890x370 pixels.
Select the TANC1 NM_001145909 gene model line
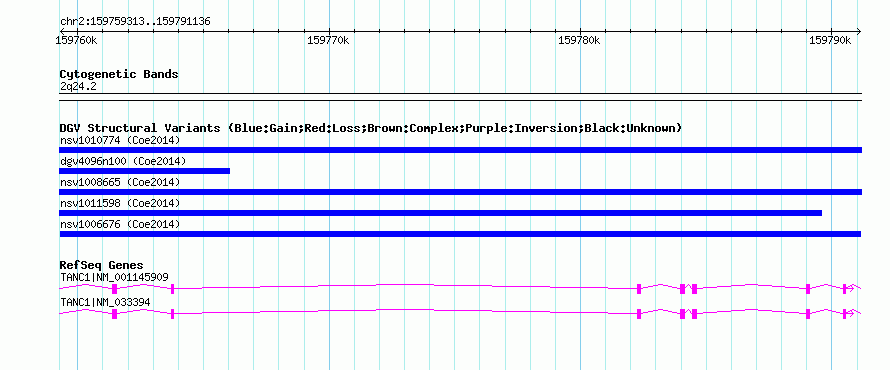460,288
